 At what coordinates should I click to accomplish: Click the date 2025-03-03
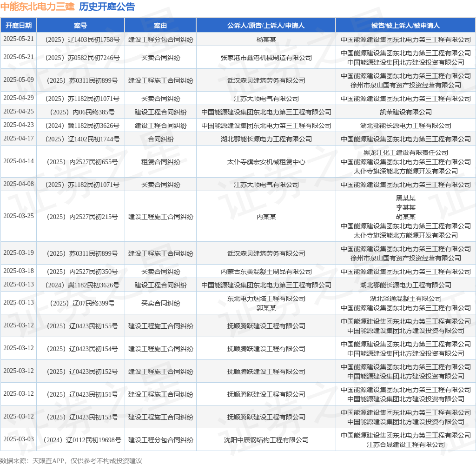coord(19,439)
